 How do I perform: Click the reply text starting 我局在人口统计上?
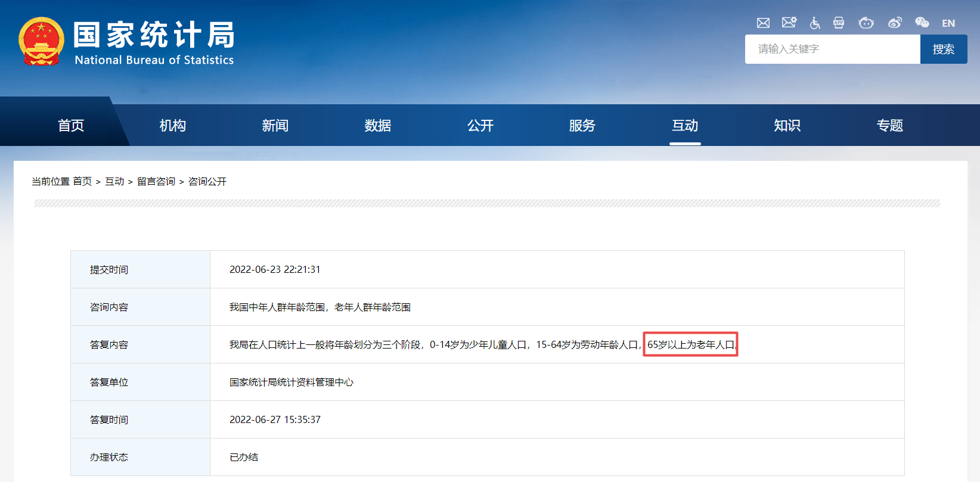coord(483,344)
